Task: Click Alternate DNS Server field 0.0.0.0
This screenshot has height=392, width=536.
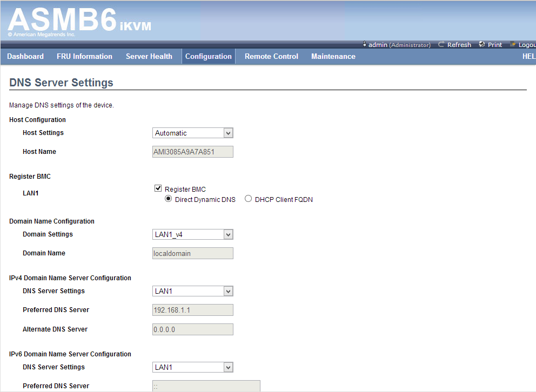Action: 193,329
